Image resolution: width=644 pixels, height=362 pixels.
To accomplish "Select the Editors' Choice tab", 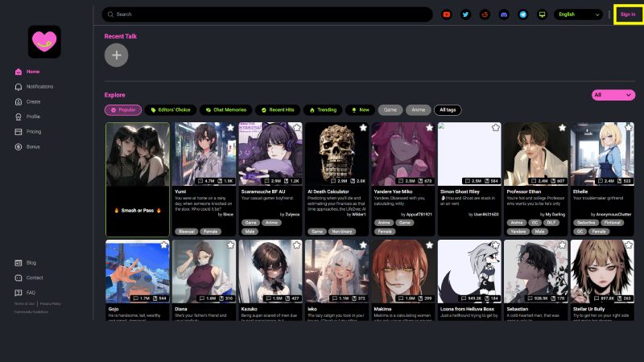I will coord(171,110).
